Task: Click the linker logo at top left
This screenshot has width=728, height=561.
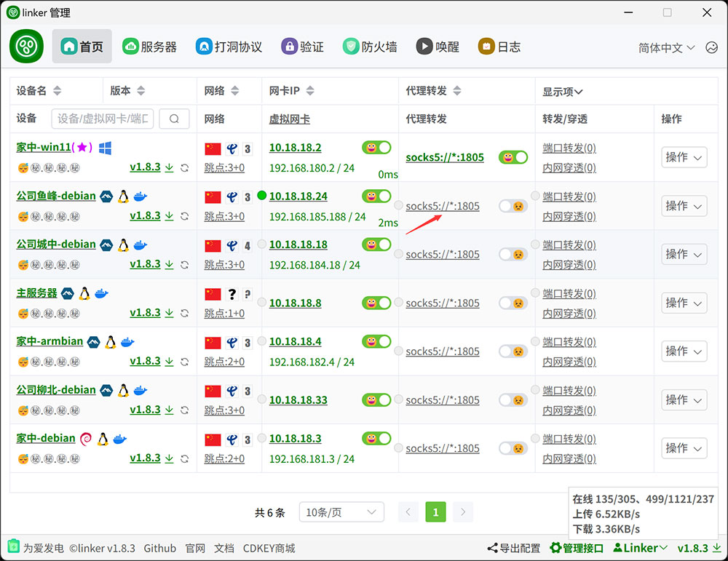Action: pos(27,47)
